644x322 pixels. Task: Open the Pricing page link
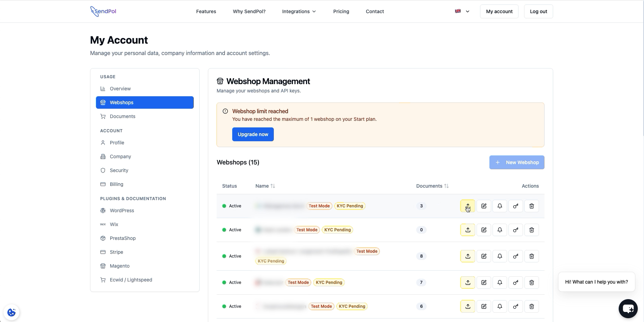341,11
